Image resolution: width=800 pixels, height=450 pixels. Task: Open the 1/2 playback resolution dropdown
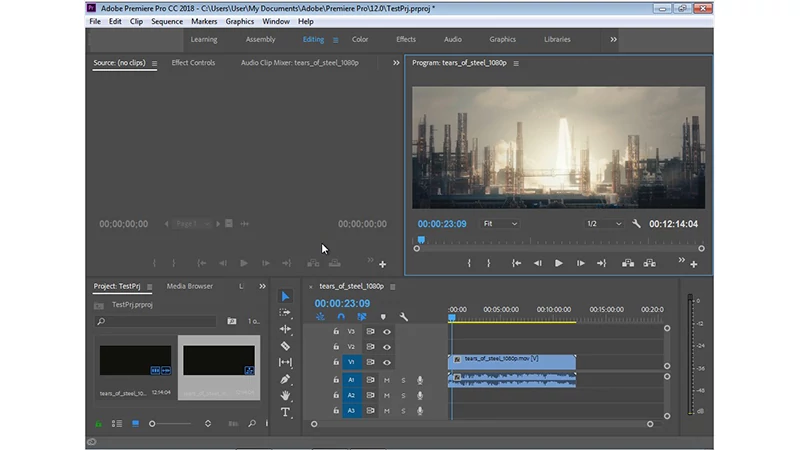[x=604, y=223]
